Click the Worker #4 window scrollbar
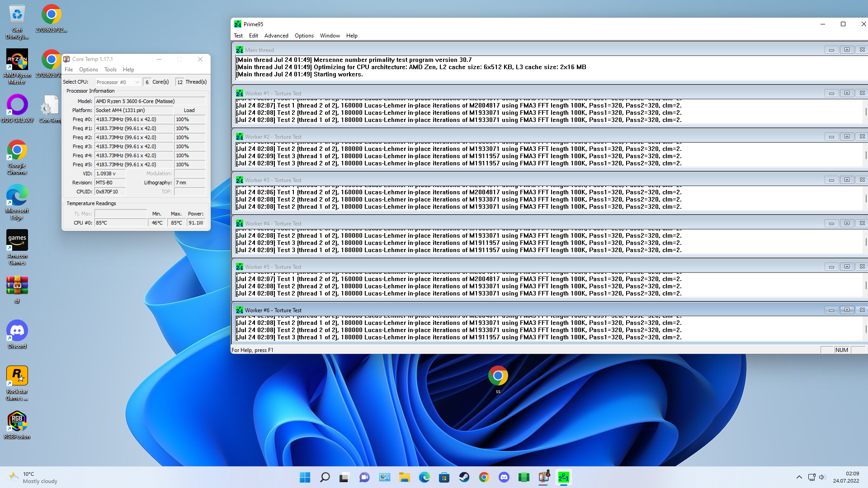The height and width of the screenshot is (488, 868). pyautogui.click(x=866, y=241)
